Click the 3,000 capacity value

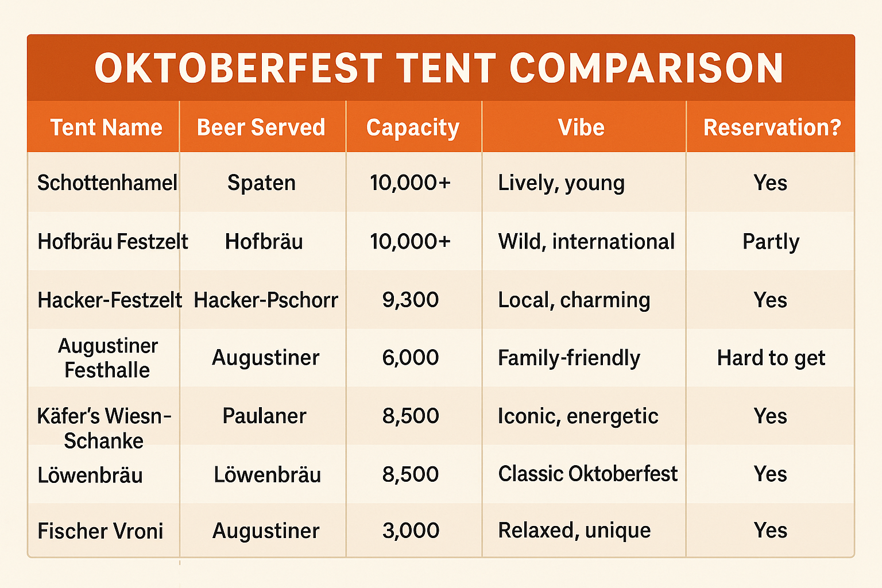point(411,531)
